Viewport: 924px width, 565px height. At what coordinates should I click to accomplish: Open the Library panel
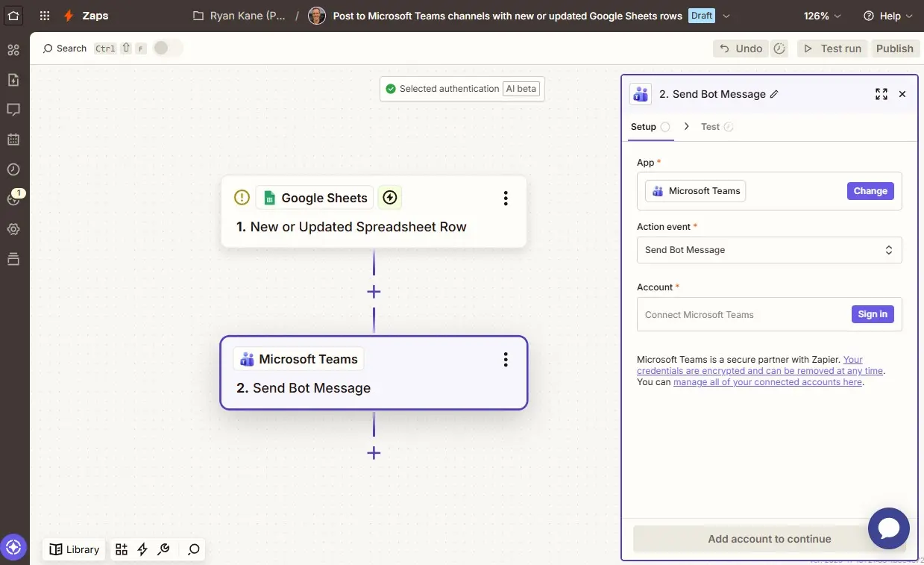[x=75, y=549]
